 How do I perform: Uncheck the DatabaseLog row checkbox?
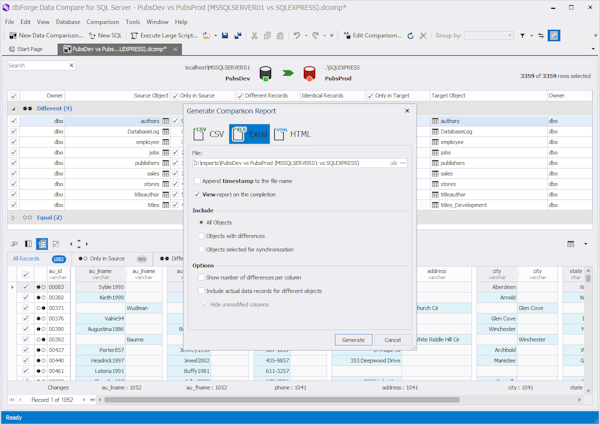pos(14,131)
